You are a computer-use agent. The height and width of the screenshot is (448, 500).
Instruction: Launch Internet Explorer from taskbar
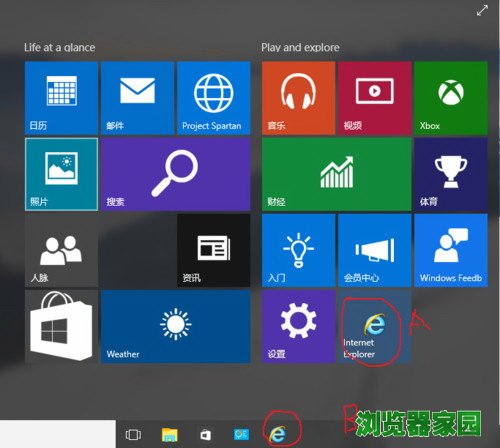(277, 434)
